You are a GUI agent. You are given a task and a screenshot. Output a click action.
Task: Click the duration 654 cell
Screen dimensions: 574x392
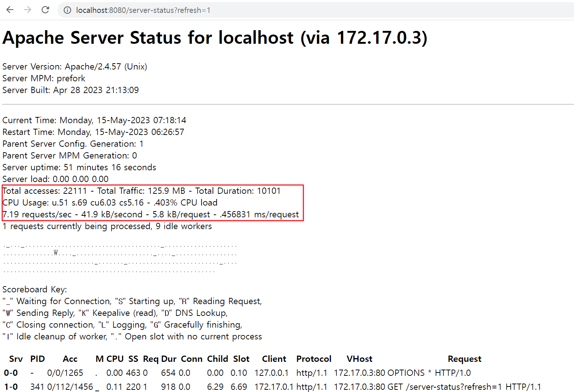[168, 373]
